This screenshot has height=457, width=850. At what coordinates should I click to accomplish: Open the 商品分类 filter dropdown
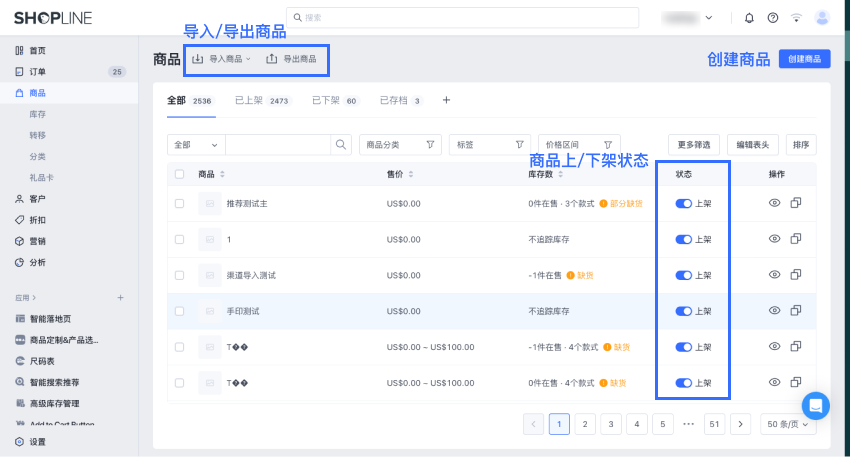(x=400, y=145)
